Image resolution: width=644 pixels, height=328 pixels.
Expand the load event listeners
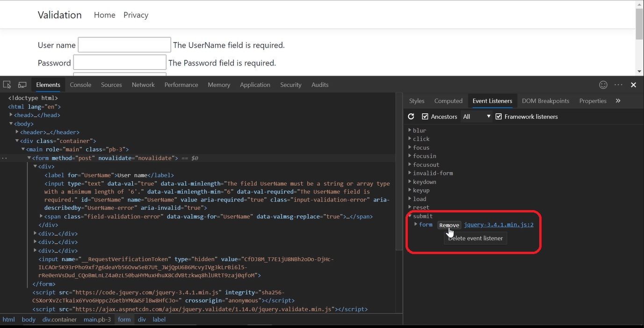tap(410, 198)
